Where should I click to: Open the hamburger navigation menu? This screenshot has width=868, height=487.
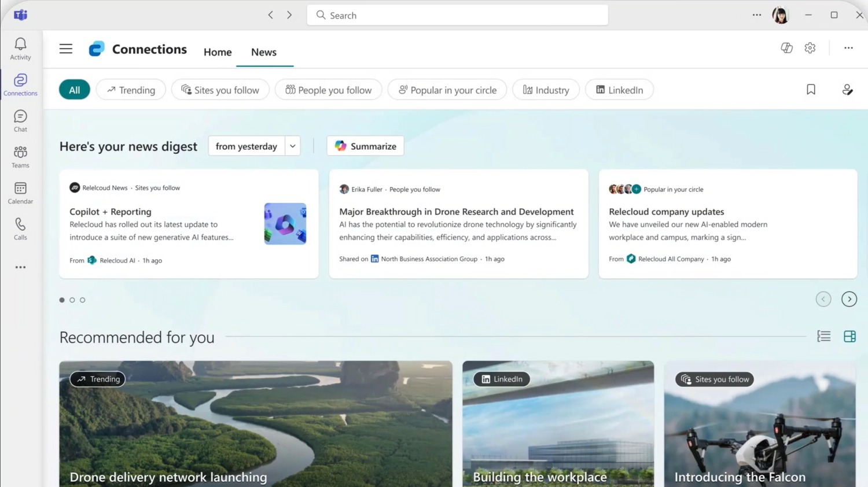66,49
